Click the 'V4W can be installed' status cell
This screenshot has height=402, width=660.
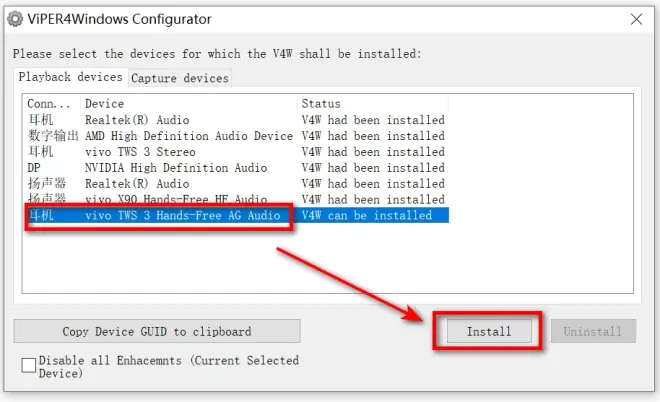(367, 216)
